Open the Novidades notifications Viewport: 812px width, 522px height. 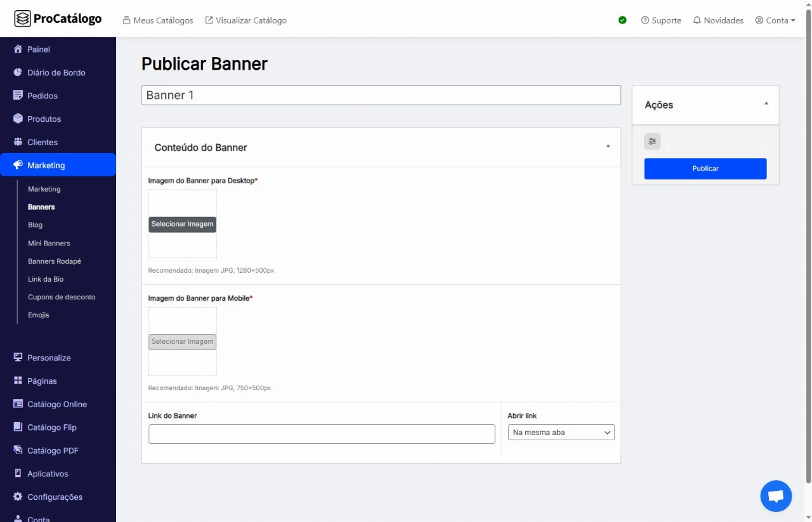(718, 20)
